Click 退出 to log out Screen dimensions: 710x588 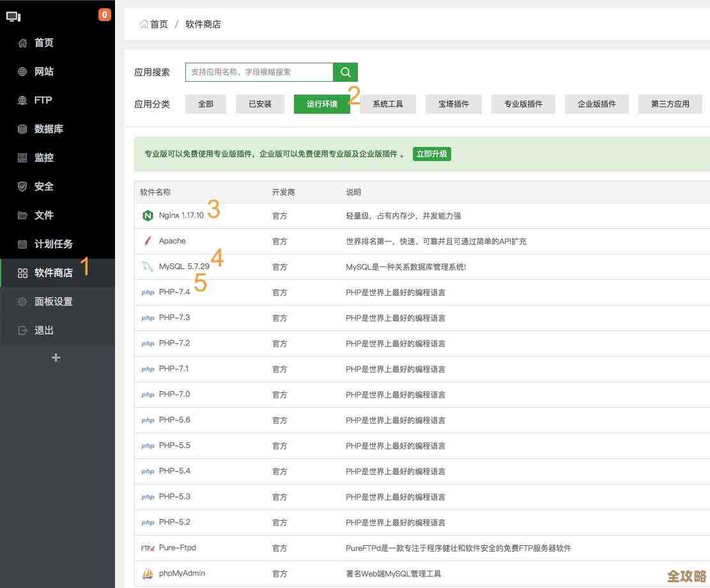[45, 330]
